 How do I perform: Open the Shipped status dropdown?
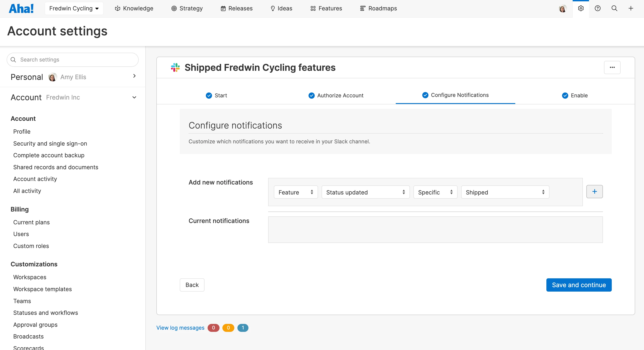(505, 192)
